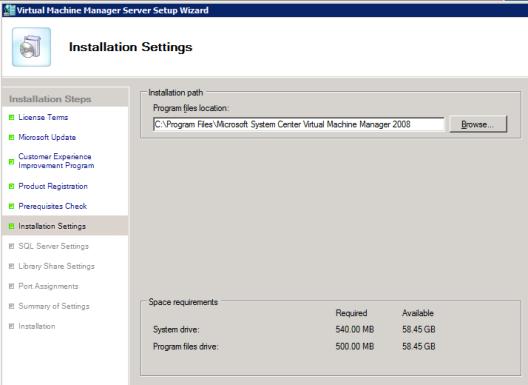Click the Browse button

pos(478,124)
